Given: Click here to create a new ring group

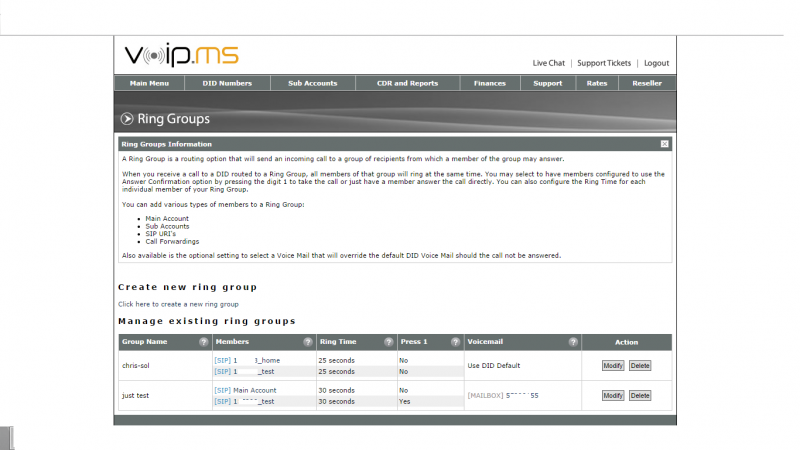Looking at the screenshot, I should point(178,304).
